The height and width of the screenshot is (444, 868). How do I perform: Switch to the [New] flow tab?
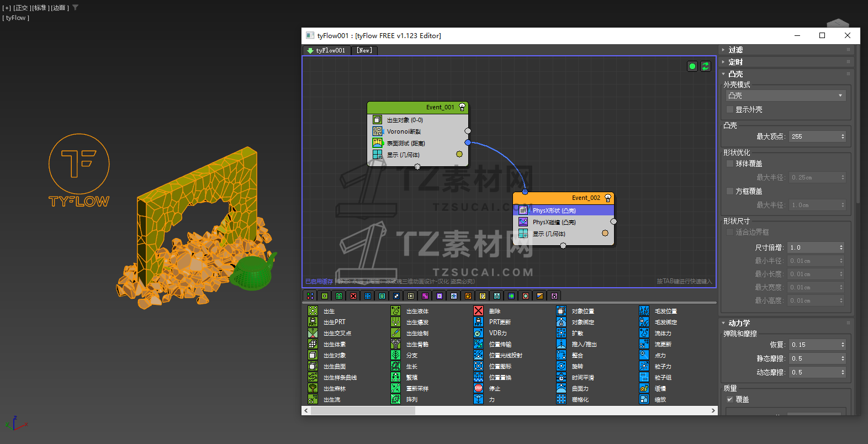click(364, 50)
